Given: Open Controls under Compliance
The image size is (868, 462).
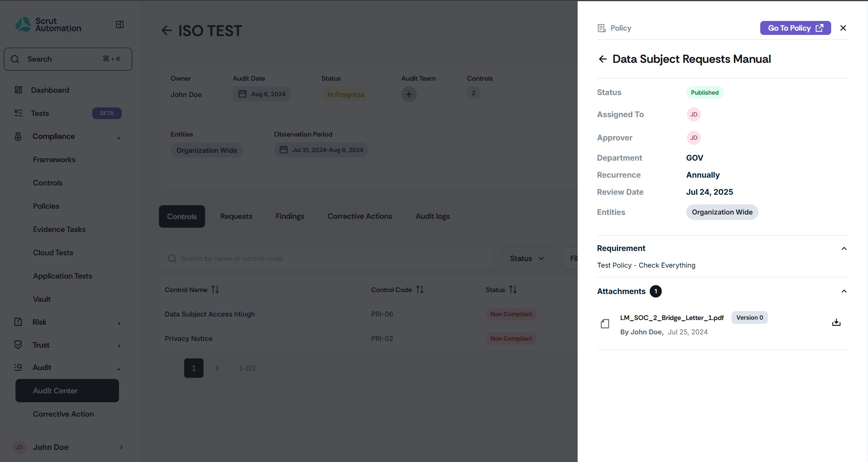Looking at the screenshot, I should pyautogui.click(x=48, y=183).
